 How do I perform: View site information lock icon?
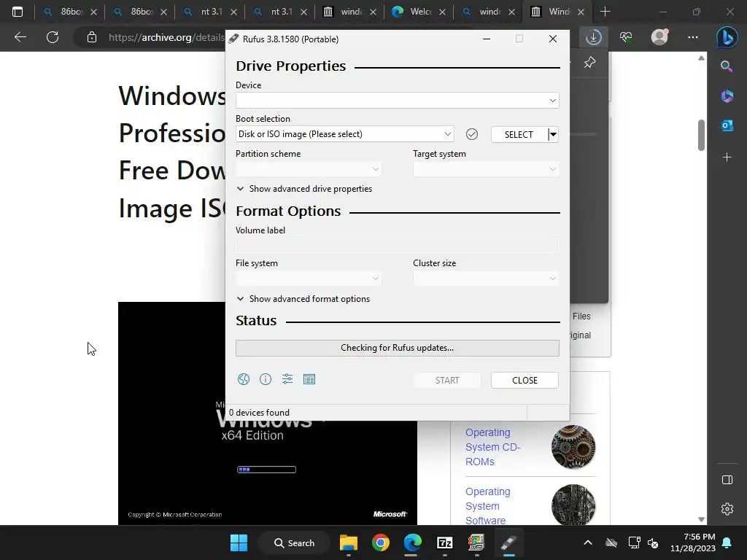click(x=92, y=37)
